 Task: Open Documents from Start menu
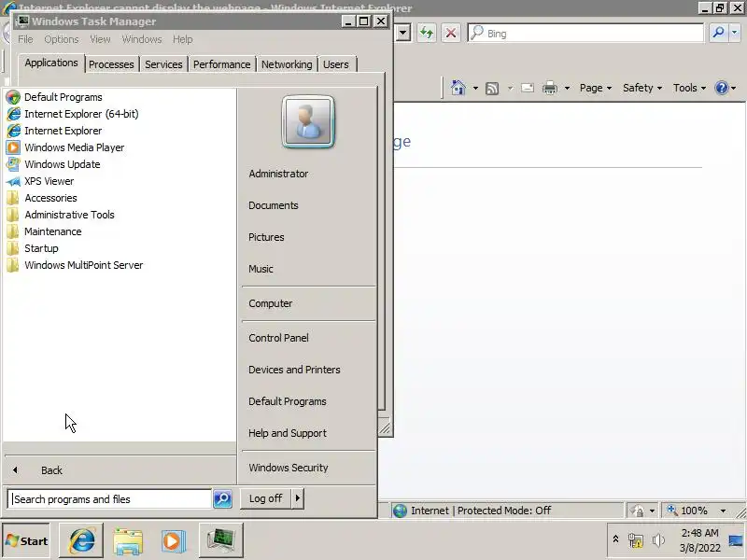click(x=273, y=205)
